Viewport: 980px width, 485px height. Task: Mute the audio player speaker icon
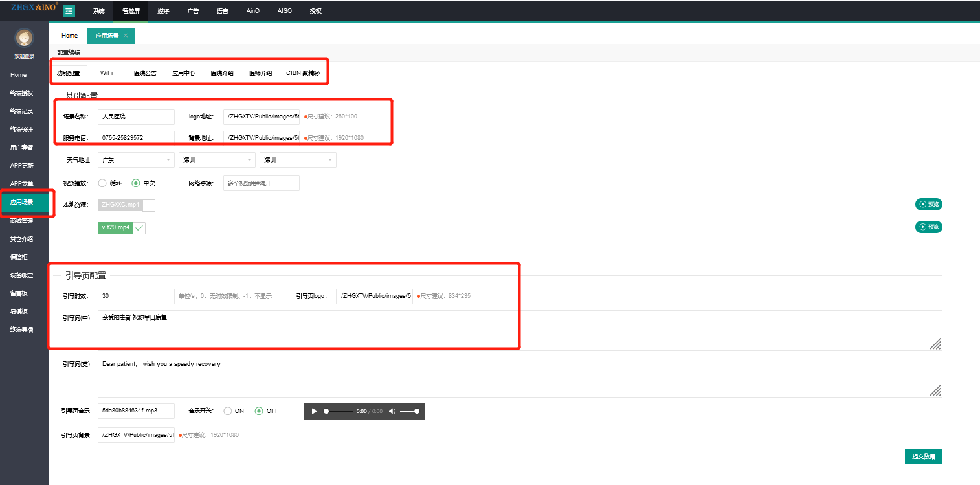click(x=392, y=411)
